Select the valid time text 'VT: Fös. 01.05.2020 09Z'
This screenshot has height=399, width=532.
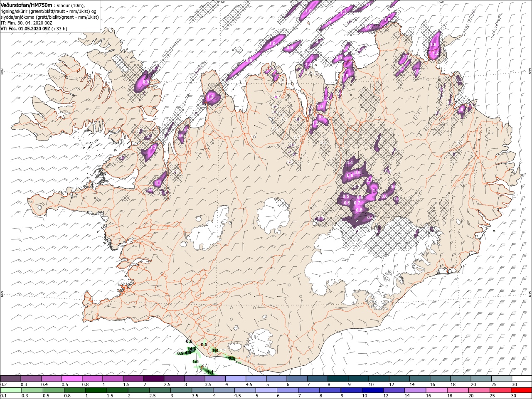pyautogui.click(x=25, y=29)
